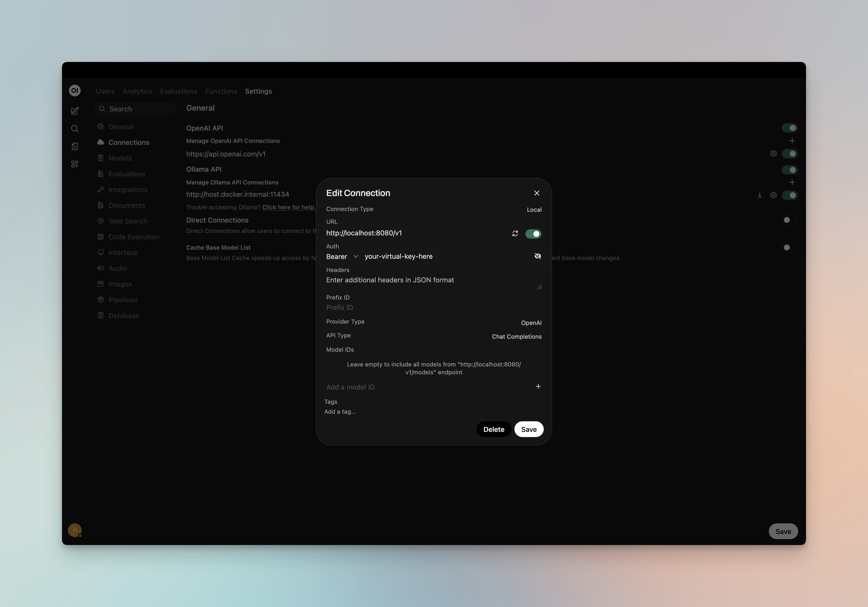Verify the connection with the refresh icon
868x607 pixels.
point(515,234)
